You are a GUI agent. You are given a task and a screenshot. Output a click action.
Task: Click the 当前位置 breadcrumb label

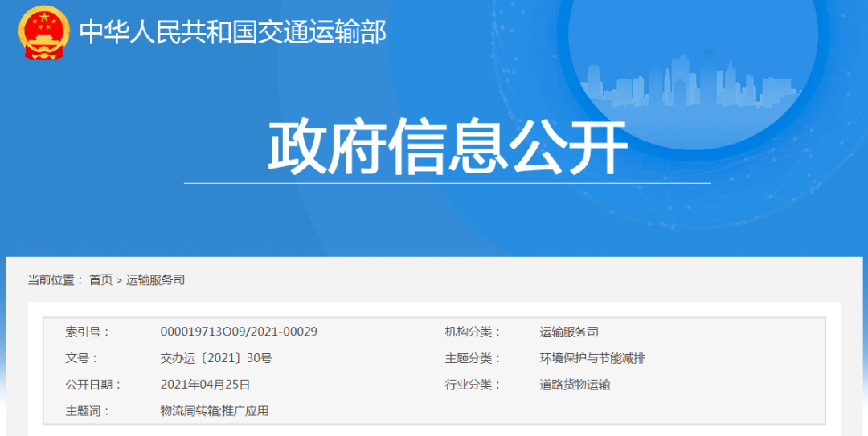[55, 280]
